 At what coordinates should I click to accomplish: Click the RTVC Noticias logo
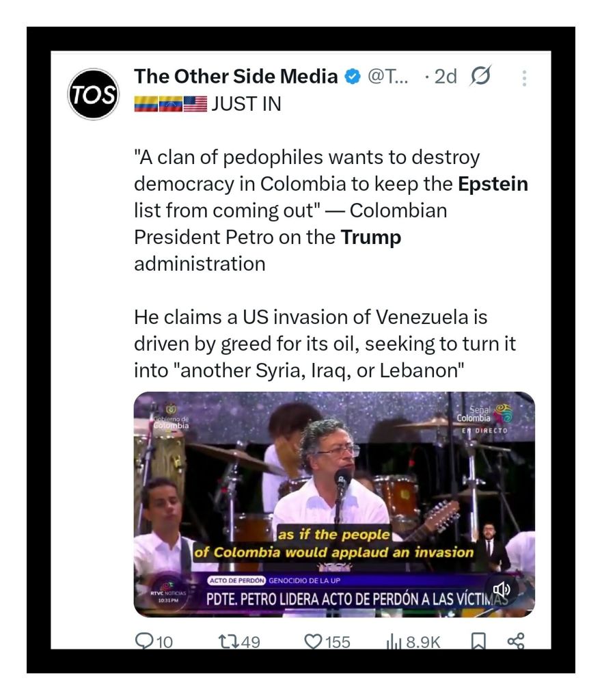click(x=167, y=593)
